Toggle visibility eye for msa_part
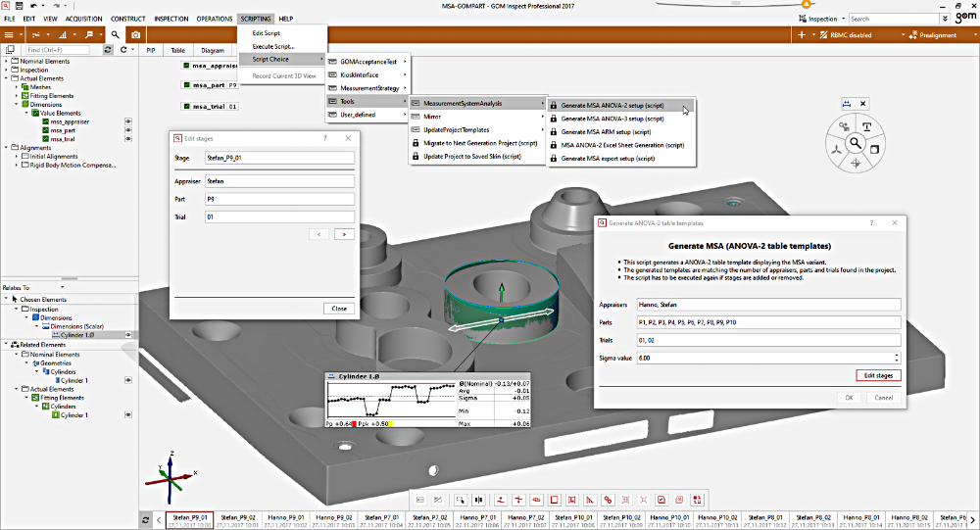 [128, 130]
